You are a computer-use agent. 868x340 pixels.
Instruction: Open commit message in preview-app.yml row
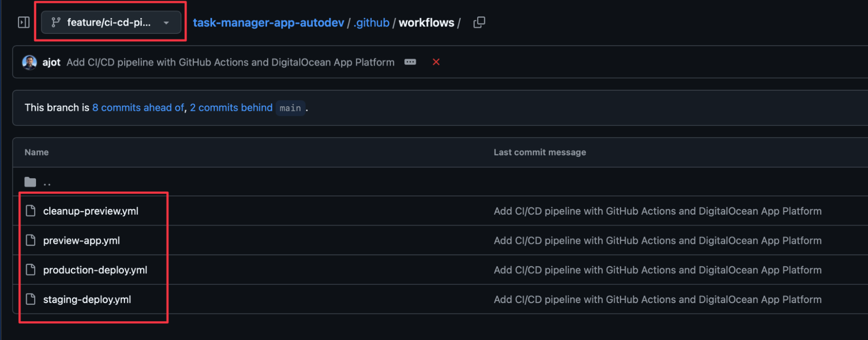657,241
